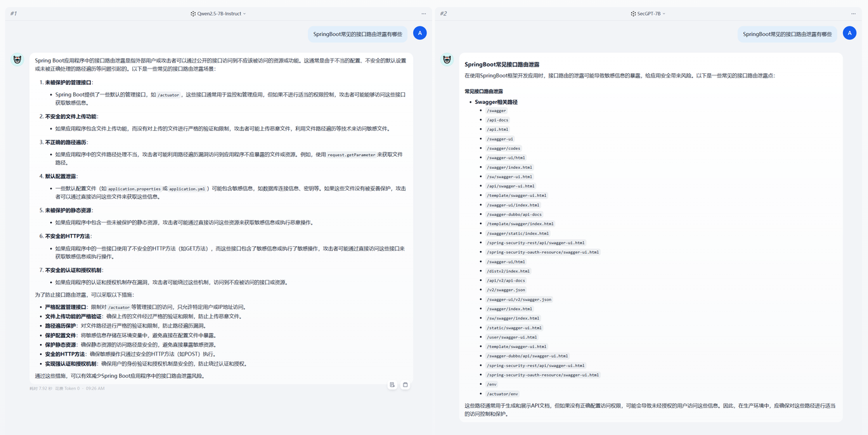
Task: Click the clipboard copy icon under Qwen's reply
Action: [x=405, y=385]
